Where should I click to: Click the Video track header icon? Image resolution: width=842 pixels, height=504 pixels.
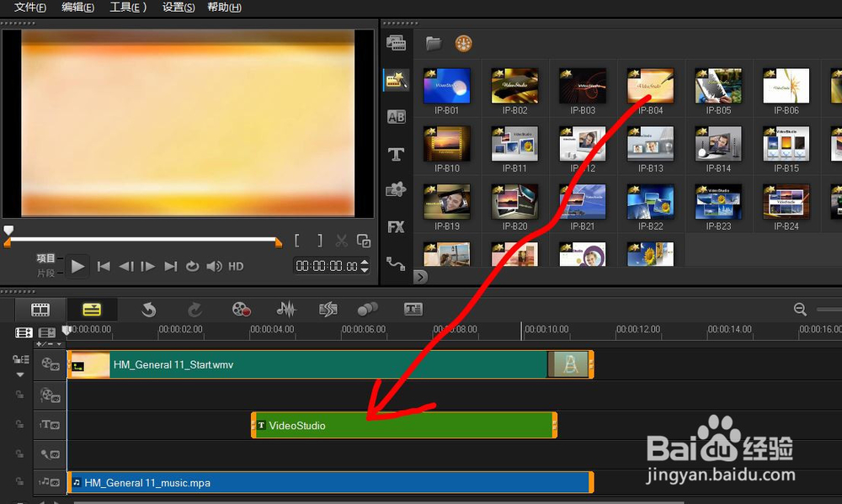(x=51, y=364)
